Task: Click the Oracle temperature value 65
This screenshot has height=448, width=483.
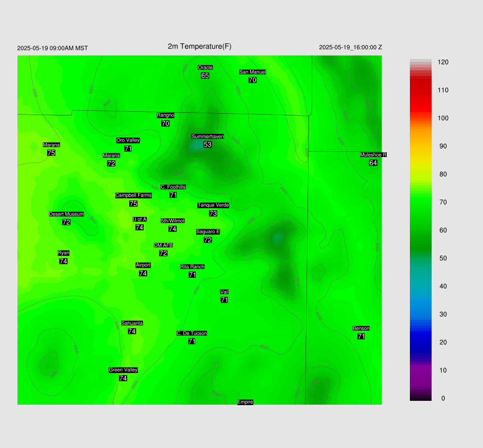Action: click(x=205, y=75)
